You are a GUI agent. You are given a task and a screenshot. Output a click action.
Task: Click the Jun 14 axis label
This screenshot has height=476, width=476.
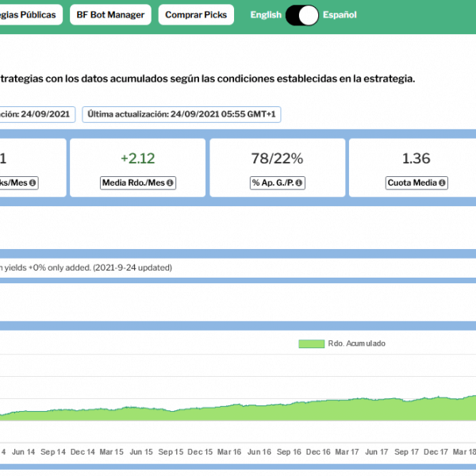23,452
